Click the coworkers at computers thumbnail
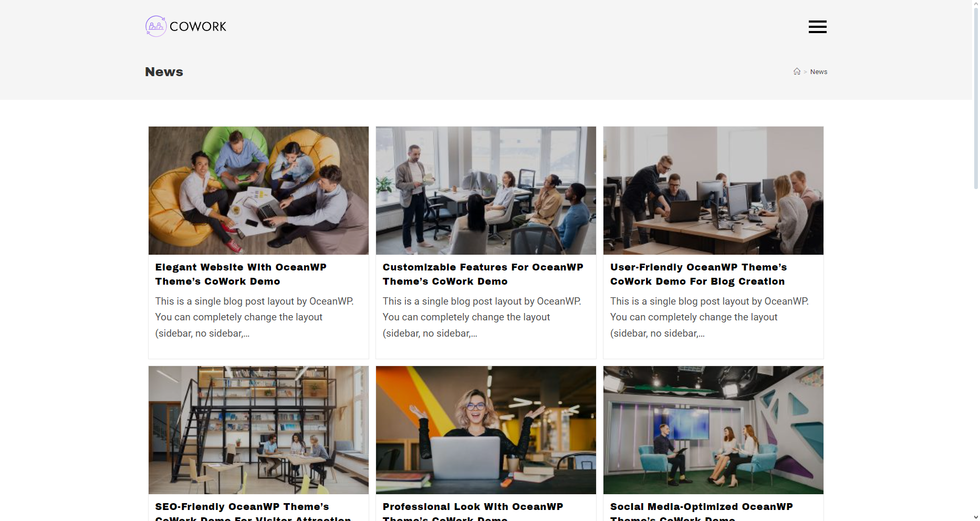This screenshot has width=980, height=521. [713, 191]
